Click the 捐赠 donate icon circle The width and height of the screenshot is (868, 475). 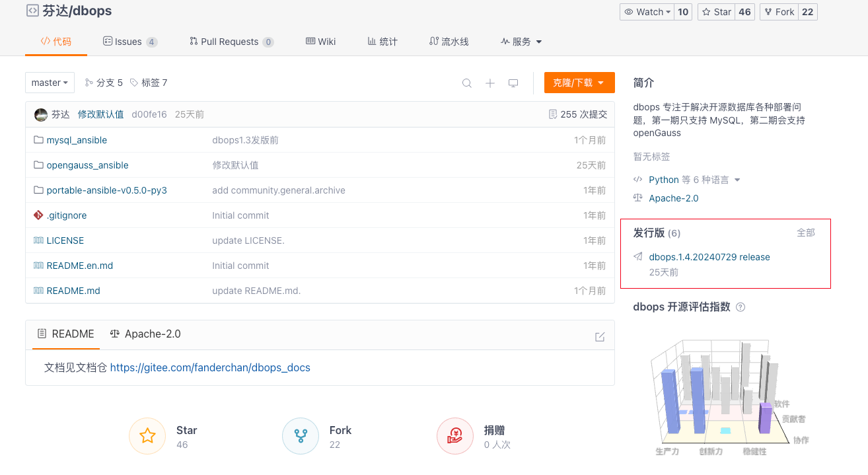click(x=455, y=436)
